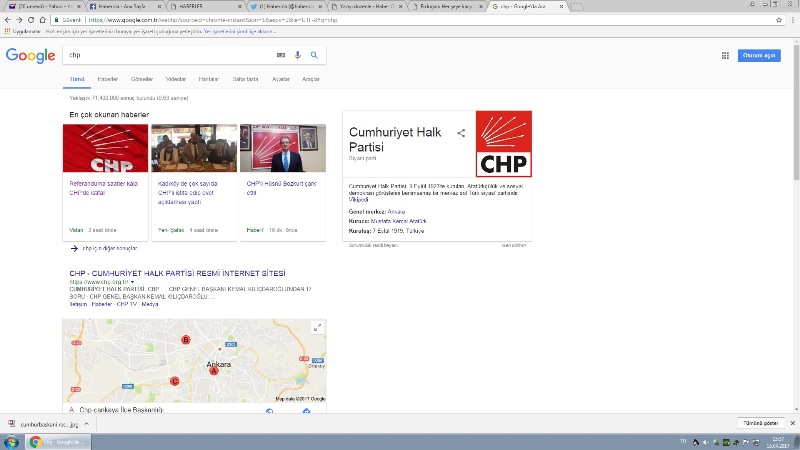This screenshot has height=450, width=800.
Task: Open website icon for Chp çankaya İlçe Başkanlığı
Action: tap(269, 411)
